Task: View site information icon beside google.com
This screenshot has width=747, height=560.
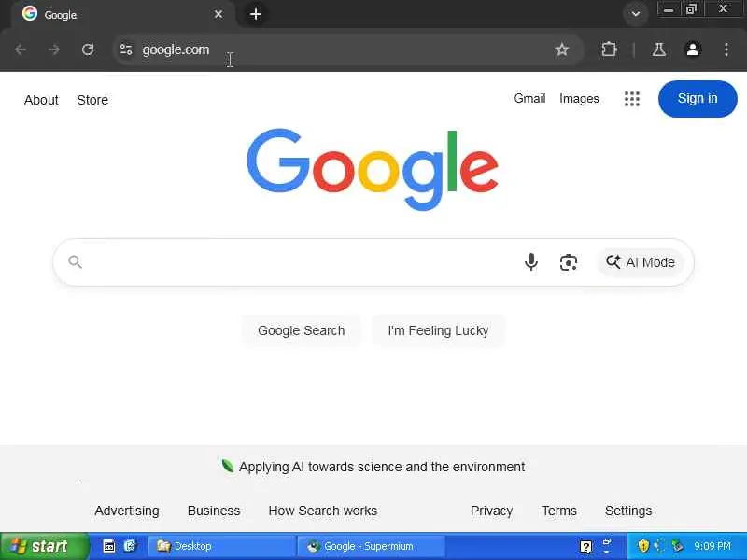Action: pos(126,49)
